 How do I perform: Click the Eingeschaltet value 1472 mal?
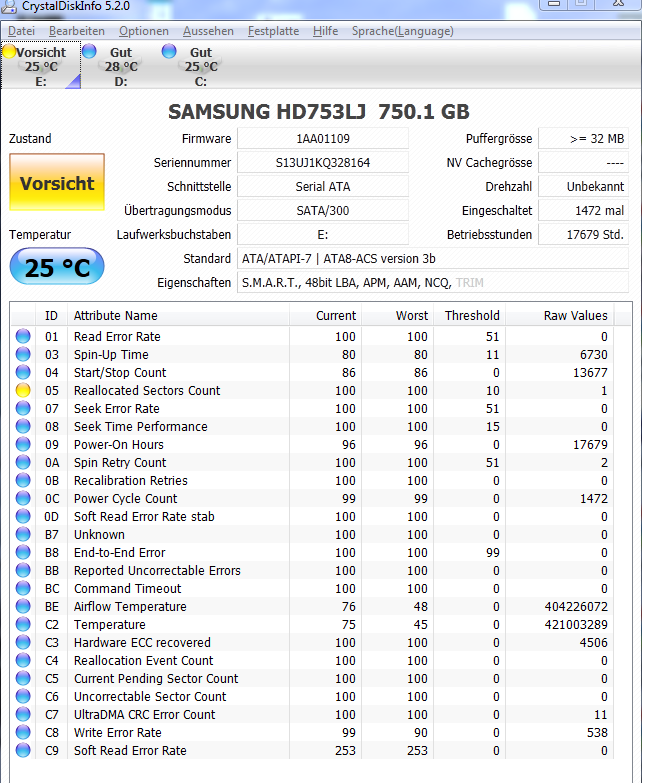[x=584, y=210]
